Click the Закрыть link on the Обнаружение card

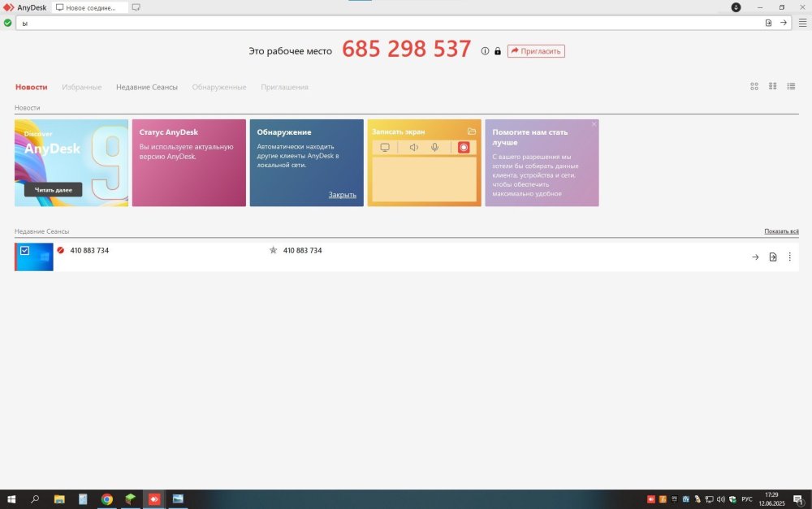pyautogui.click(x=343, y=195)
